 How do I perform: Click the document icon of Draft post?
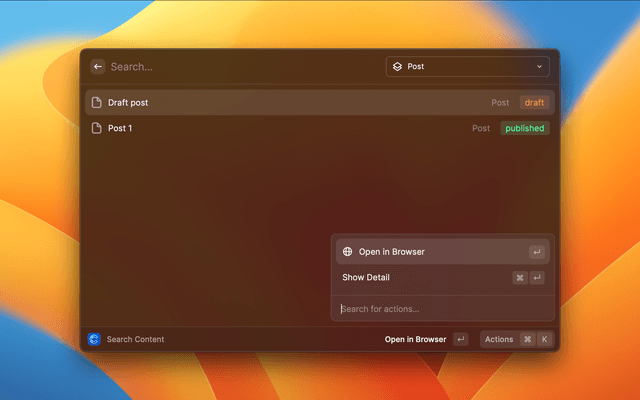click(x=97, y=102)
